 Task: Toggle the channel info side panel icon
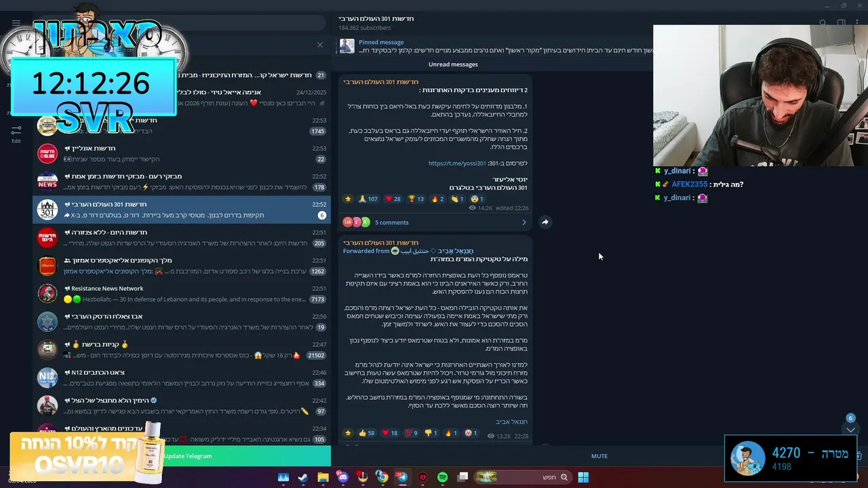[841, 22]
